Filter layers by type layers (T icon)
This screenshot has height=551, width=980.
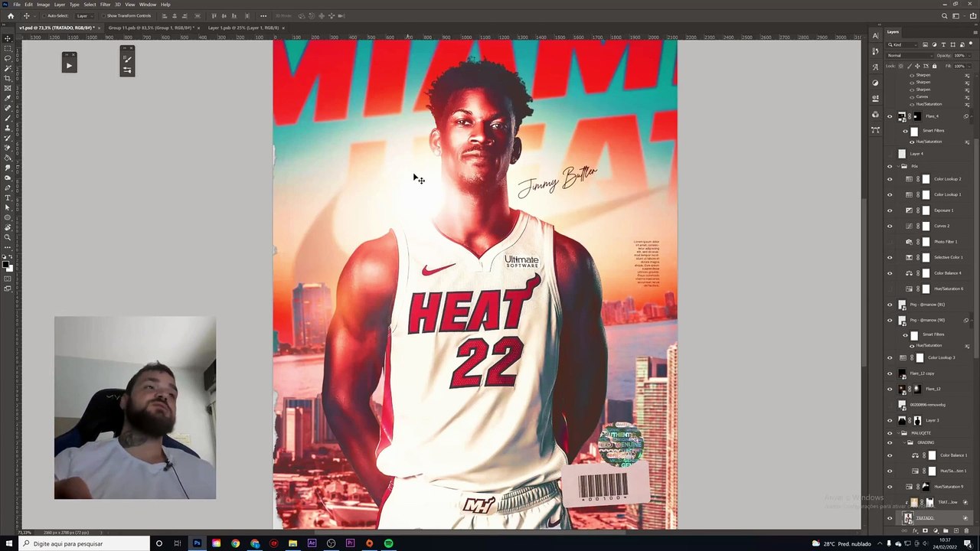pyautogui.click(x=942, y=45)
